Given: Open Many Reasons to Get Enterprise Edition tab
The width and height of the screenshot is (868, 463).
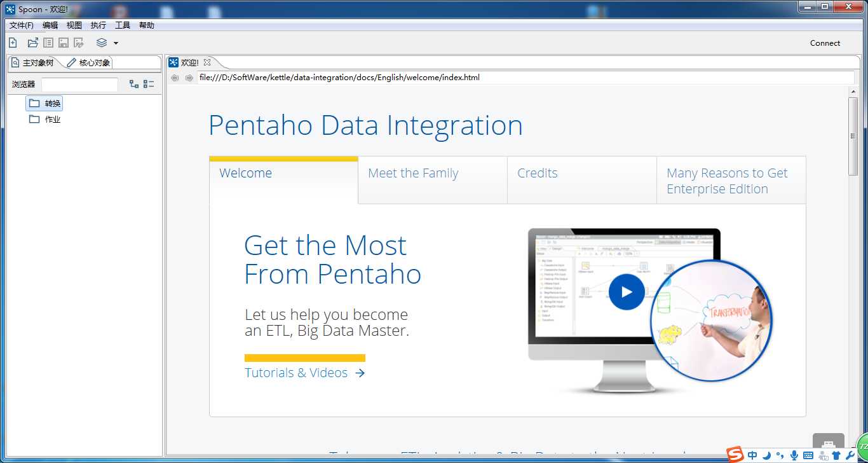Looking at the screenshot, I should (x=731, y=181).
